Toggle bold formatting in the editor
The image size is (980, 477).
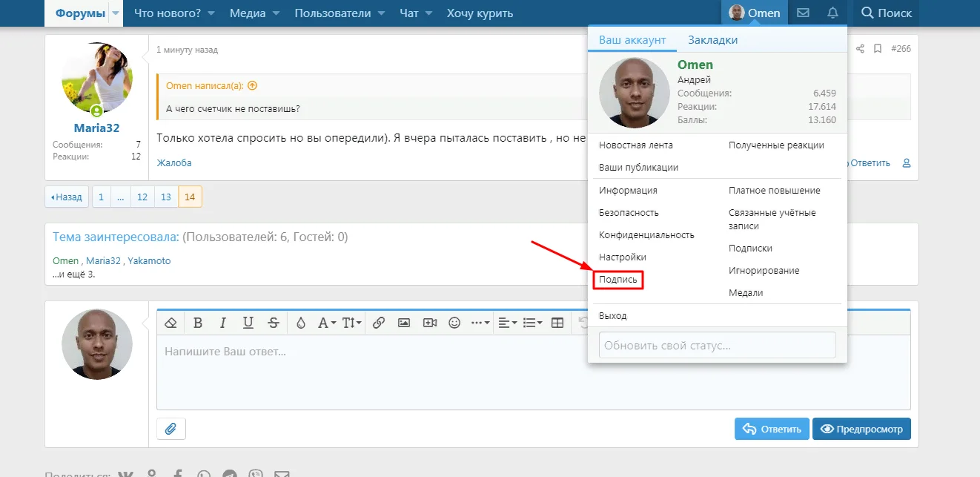tap(198, 323)
